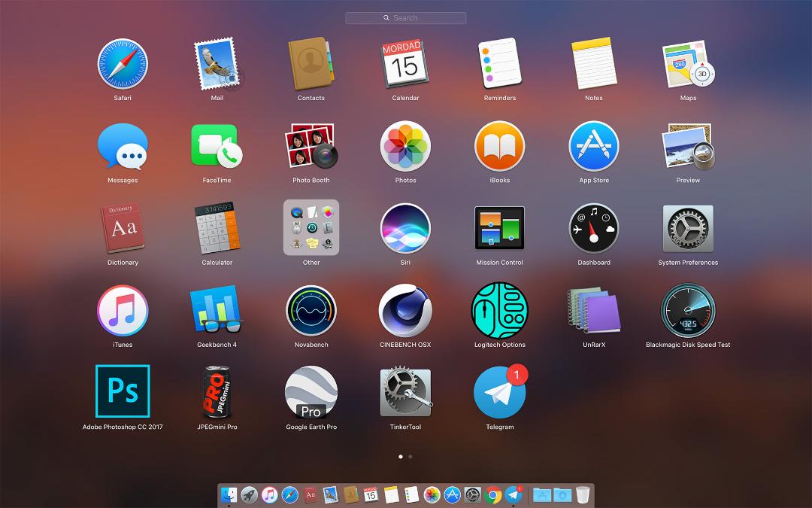Open Dictionary from the Dock
This screenshot has width=812, height=508.
pyautogui.click(x=311, y=494)
